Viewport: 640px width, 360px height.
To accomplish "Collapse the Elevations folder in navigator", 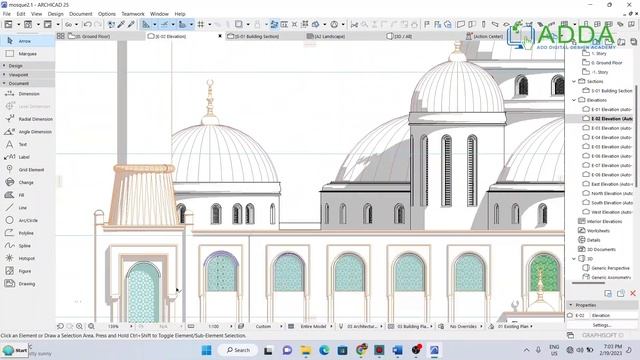I will pyautogui.click(x=574, y=100).
